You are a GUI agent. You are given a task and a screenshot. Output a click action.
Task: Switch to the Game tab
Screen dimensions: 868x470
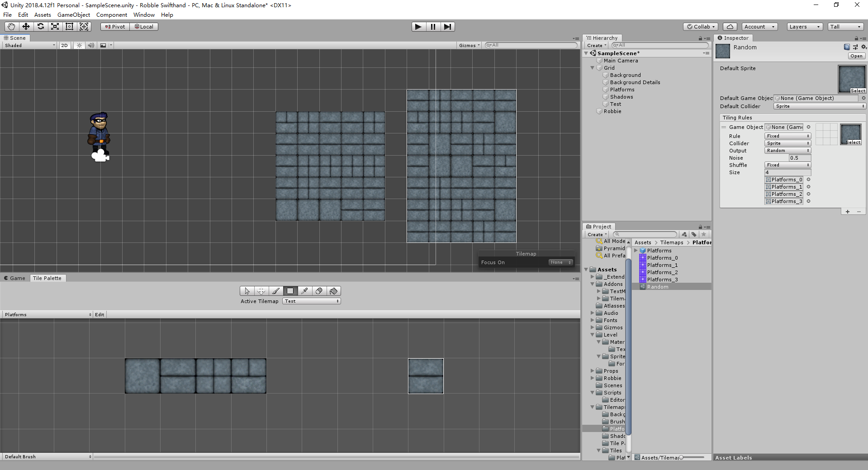click(15, 278)
